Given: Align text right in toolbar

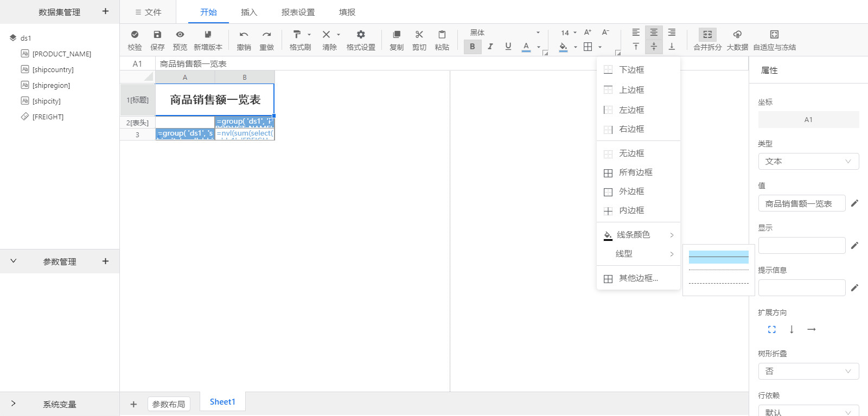Looking at the screenshot, I should tap(672, 33).
